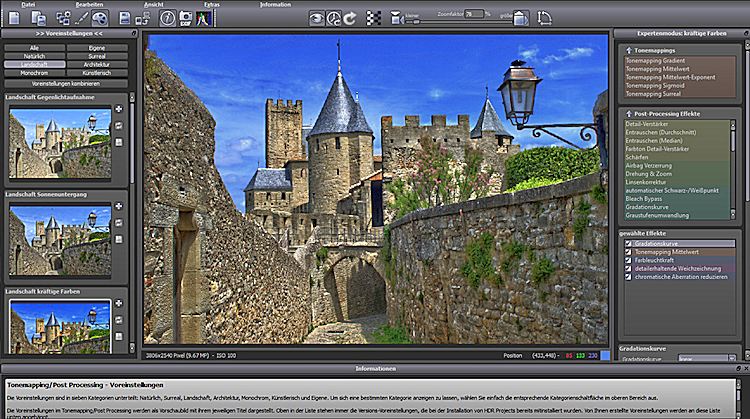Open the Bearbeiten menu
The width and height of the screenshot is (750, 419).
tap(89, 4)
